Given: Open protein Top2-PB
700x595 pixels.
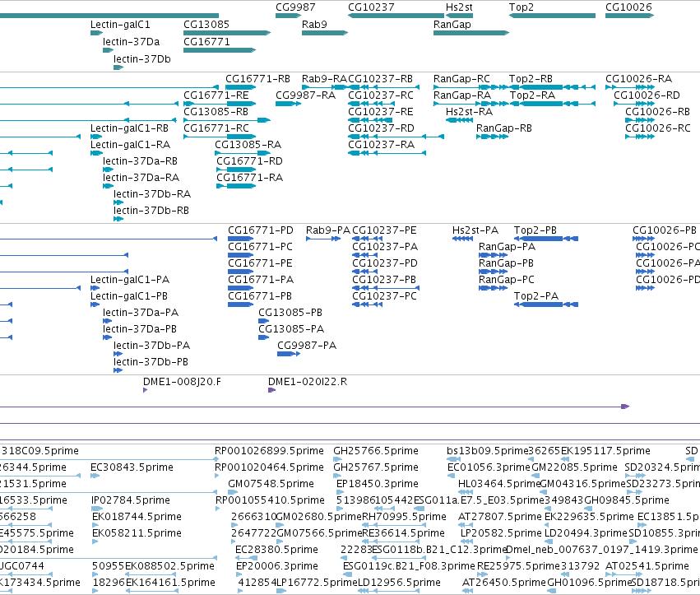Looking at the screenshot, I should (x=535, y=230).
